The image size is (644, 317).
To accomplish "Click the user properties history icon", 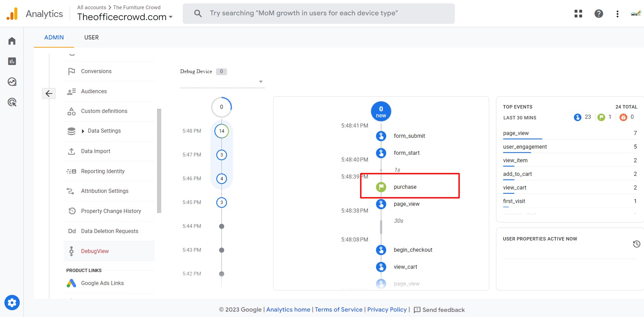I will click(x=636, y=244).
